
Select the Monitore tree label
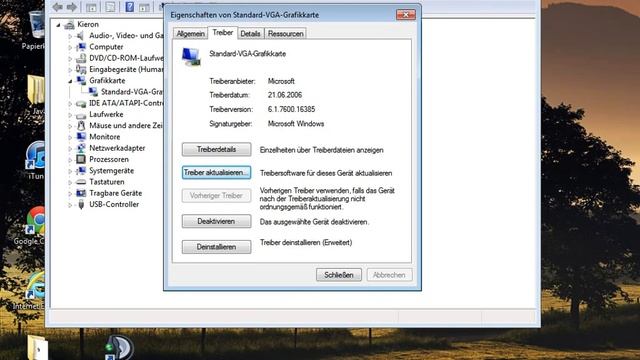click(x=104, y=137)
